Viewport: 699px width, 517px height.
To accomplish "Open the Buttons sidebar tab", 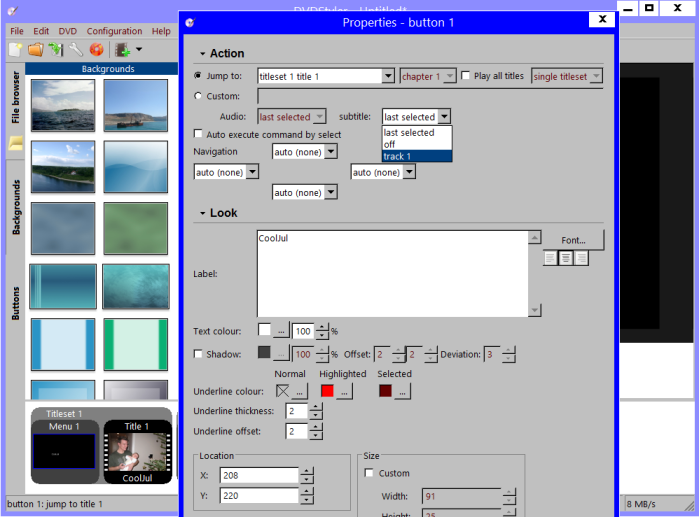I will pyautogui.click(x=16, y=304).
